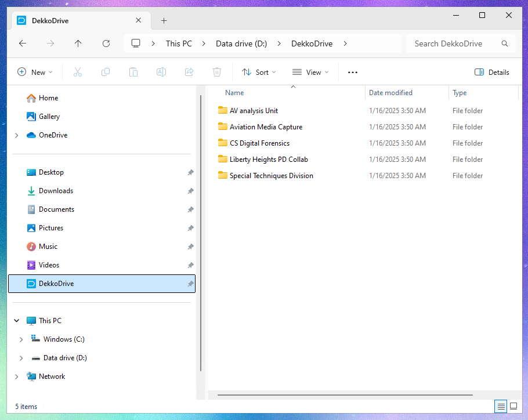
Task: Click the pin icon beside Videos
Action: (190, 265)
